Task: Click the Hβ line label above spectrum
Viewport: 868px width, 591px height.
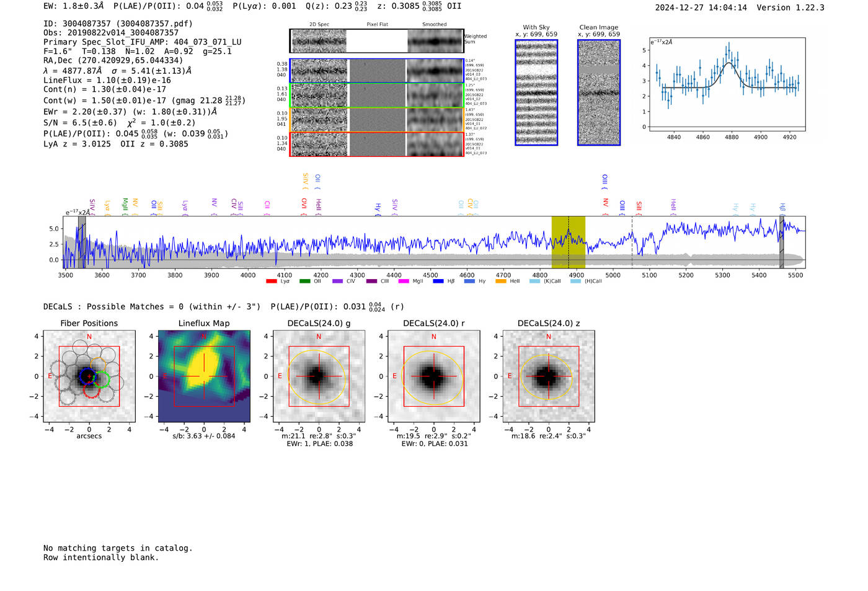Action: click(x=782, y=208)
